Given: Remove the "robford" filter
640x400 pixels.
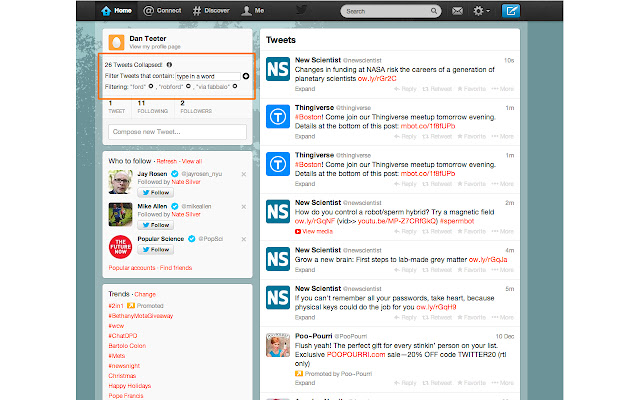Looking at the screenshot, I should (x=188, y=87).
